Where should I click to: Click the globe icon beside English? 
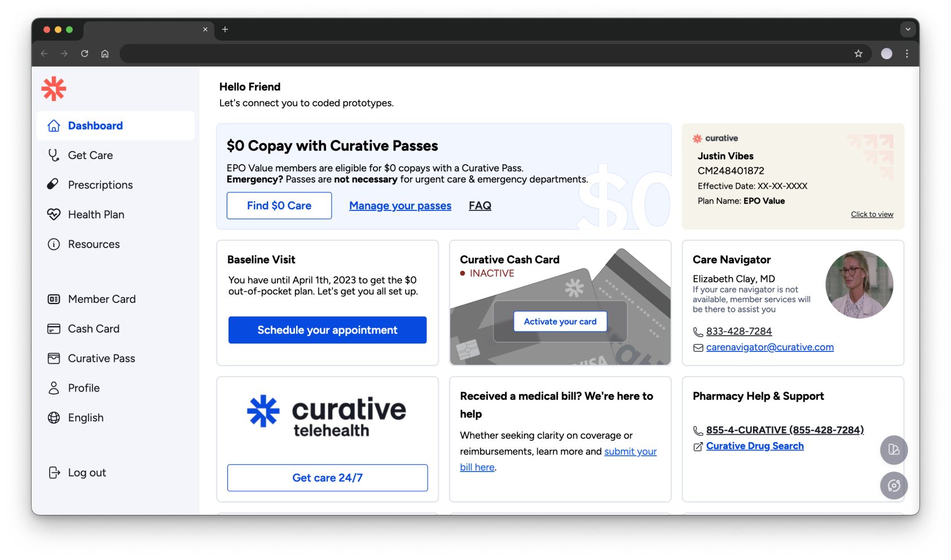pos(54,418)
